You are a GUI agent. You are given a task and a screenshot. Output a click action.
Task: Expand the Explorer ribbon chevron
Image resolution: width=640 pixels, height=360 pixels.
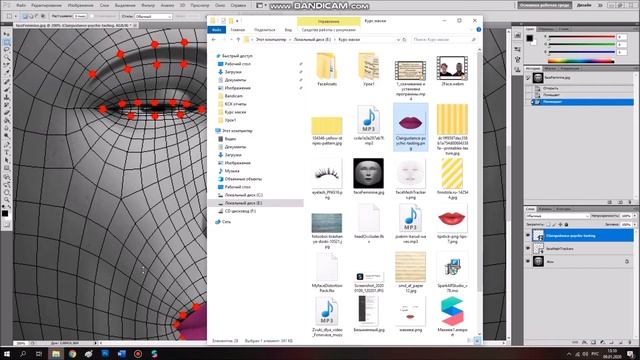[x=471, y=30]
